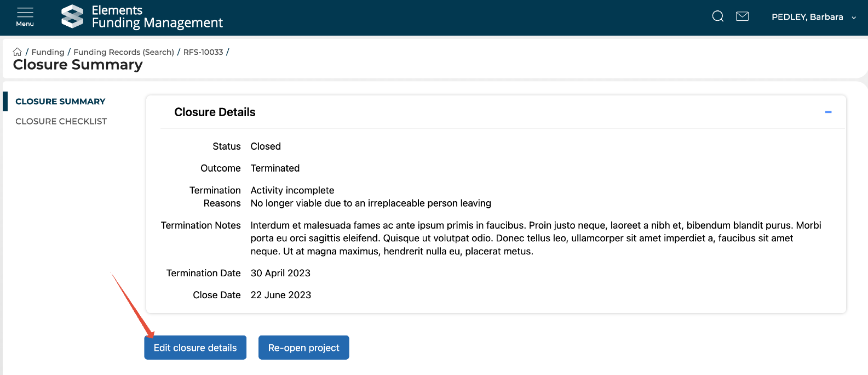Select the Closure Summary tab

60,101
